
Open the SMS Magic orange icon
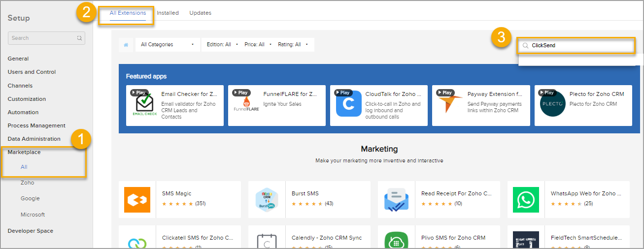tap(137, 200)
